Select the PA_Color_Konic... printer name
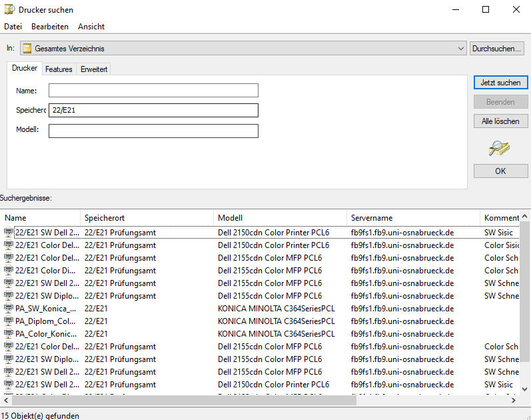 click(x=46, y=334)
